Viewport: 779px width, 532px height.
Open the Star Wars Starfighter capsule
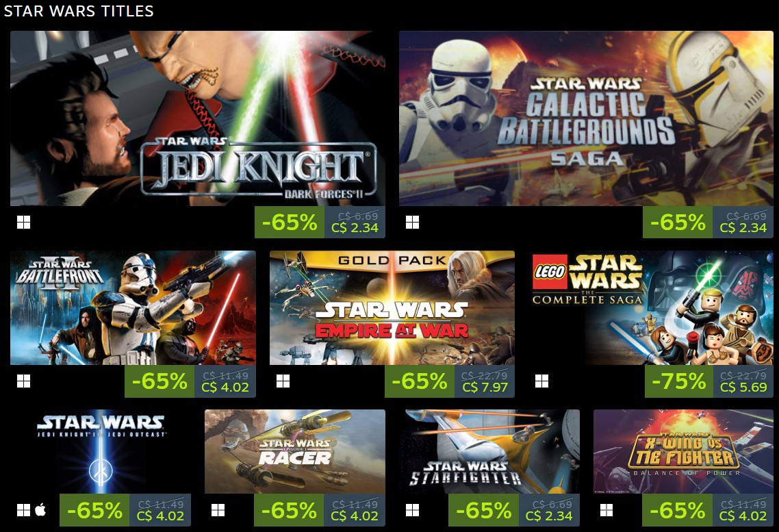coord(489,451)
